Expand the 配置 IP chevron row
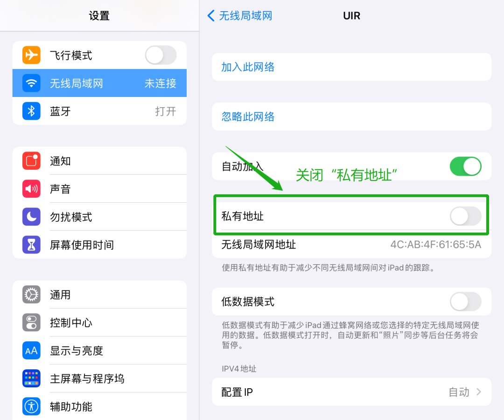Screen dimensions: 504x420 (x=352, y=392)
